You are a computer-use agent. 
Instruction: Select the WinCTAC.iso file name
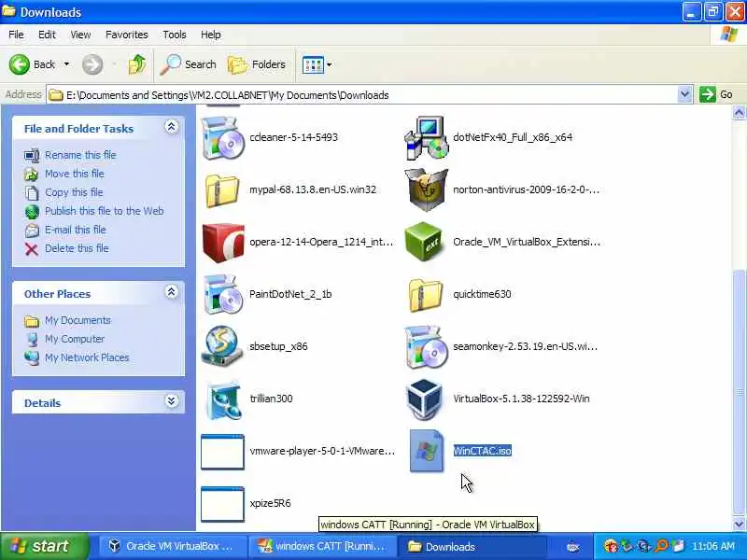click(482, 451)
